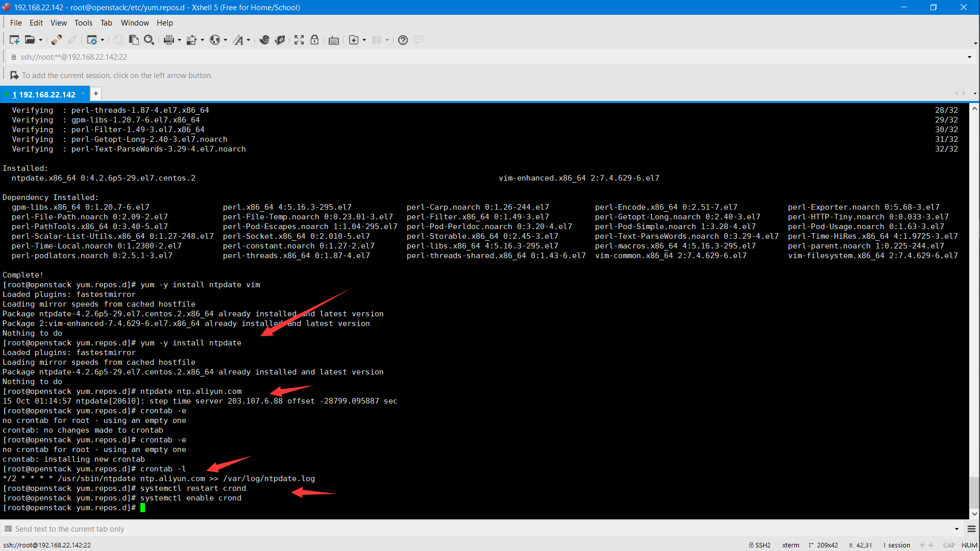This screenshot has height=551, width=980.
Task: Click the Find magnifier icon
Action: 149,40
